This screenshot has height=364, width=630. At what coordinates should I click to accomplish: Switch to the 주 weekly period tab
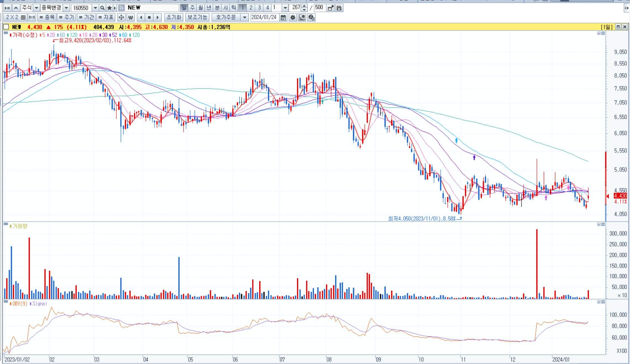(192, 8)
